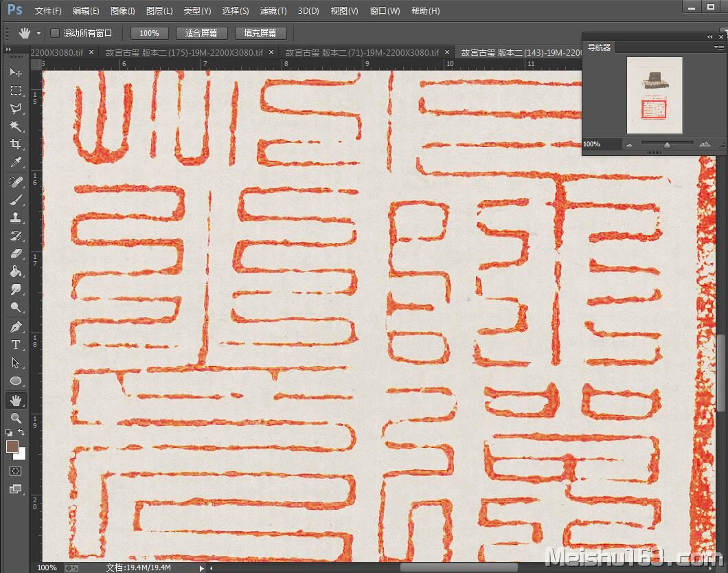Image resolution: width=728 pixels, height=573 pixels.
Task: Select the Move tool
Action: [x=16, y=72]
